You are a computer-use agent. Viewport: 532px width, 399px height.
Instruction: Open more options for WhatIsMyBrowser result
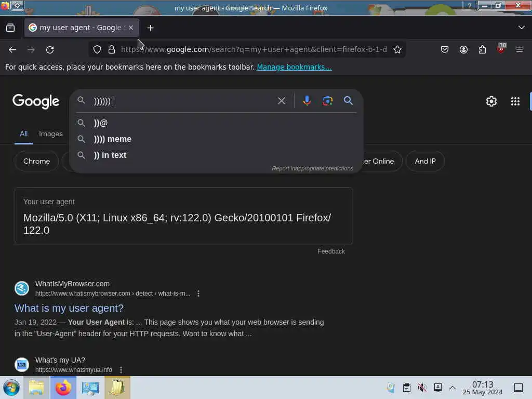[x=198, y=294]
